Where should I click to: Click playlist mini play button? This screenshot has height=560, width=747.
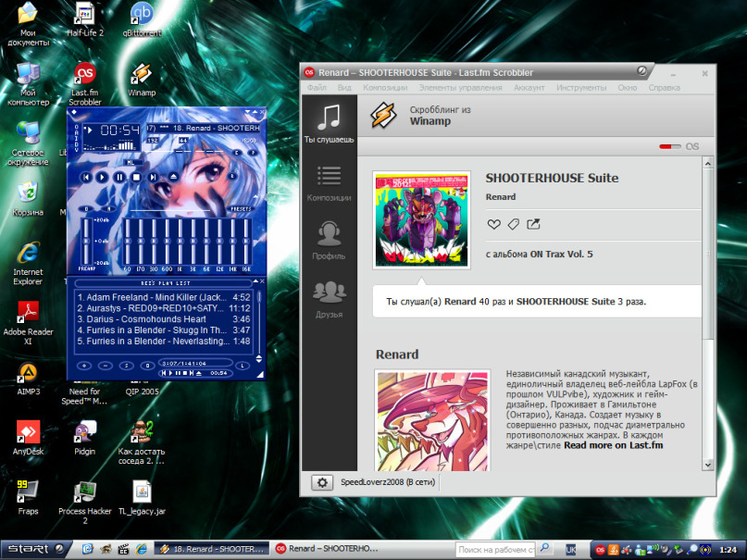tap(170, 373)
